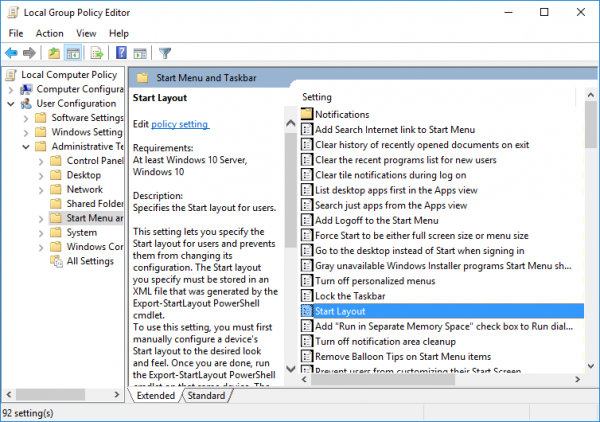The image size is (600, 422).
Task: Switch to the Standard tab
Action: click(206, 396)
